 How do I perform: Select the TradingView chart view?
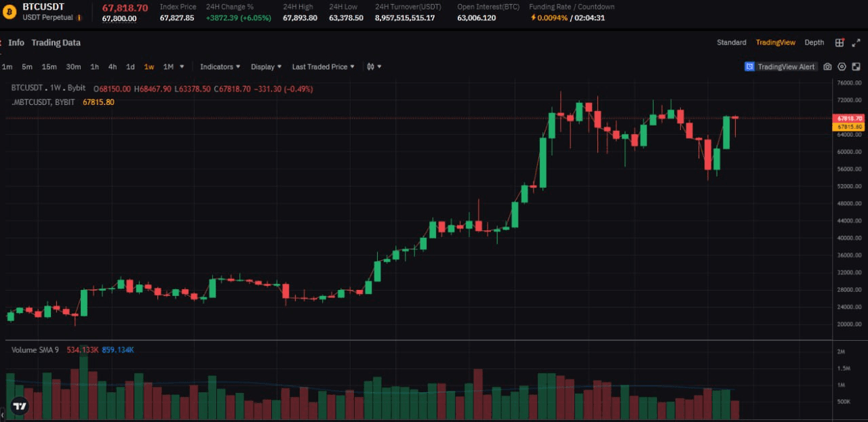(x=776, y=43)
